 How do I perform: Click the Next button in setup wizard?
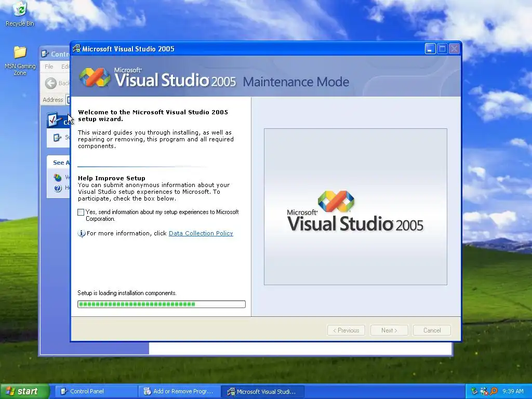(389, 330)
